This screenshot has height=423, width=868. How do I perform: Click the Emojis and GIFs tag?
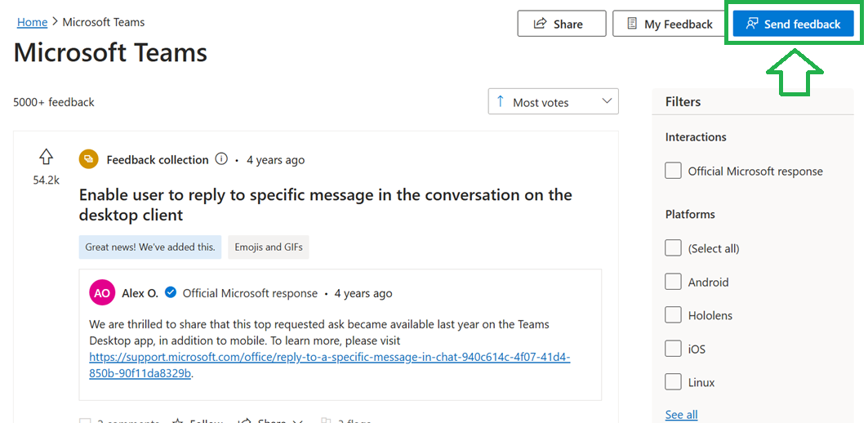tap(269, 247)
